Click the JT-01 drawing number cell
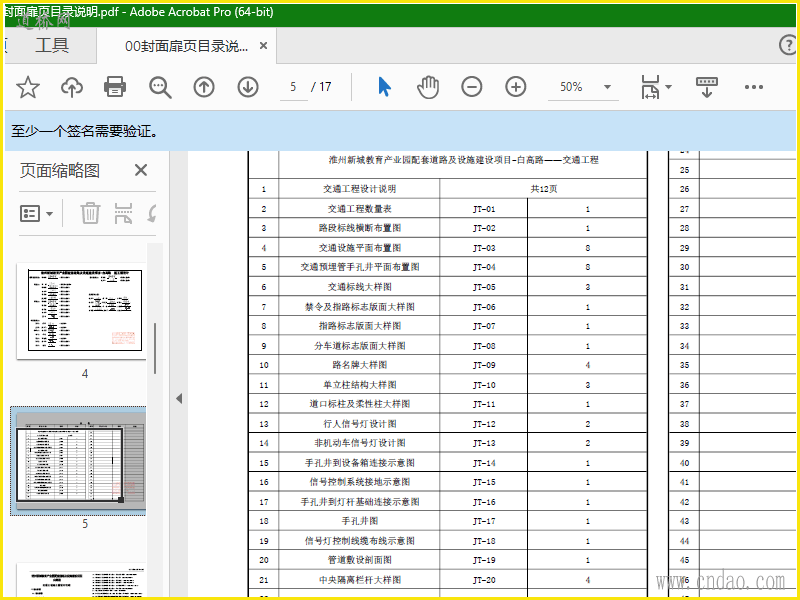This screenshot has height=600, width=800. (x=484, y=209)
